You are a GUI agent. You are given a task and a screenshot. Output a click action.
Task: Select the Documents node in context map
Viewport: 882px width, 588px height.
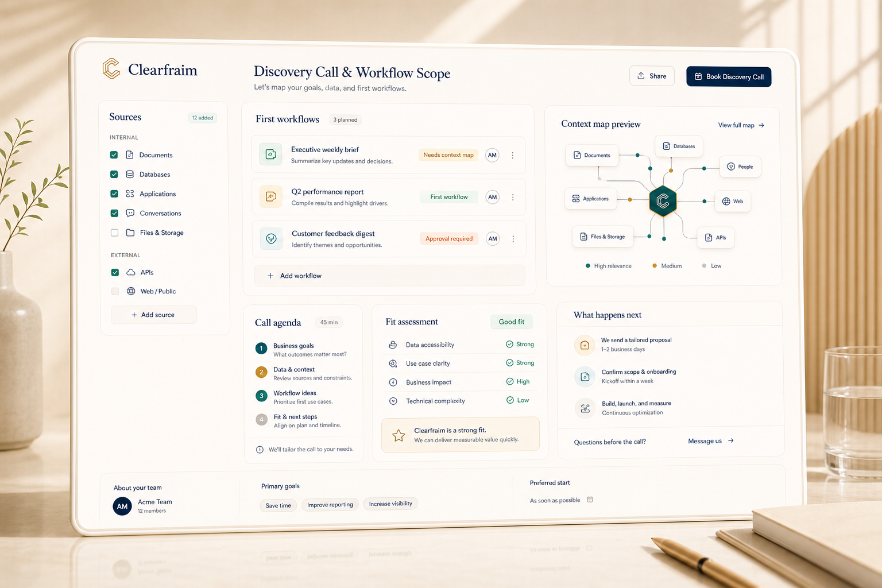click(592, 155)
